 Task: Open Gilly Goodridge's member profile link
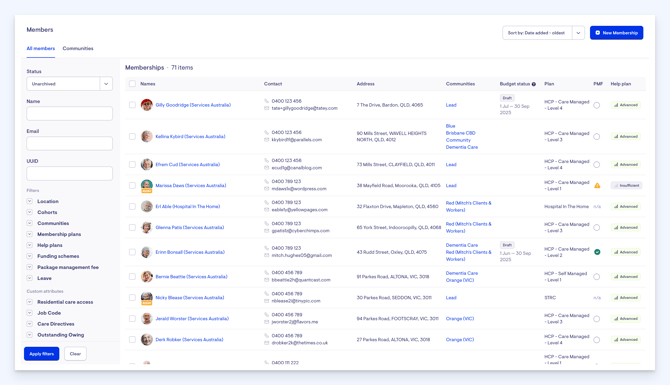tap(193, 105)
